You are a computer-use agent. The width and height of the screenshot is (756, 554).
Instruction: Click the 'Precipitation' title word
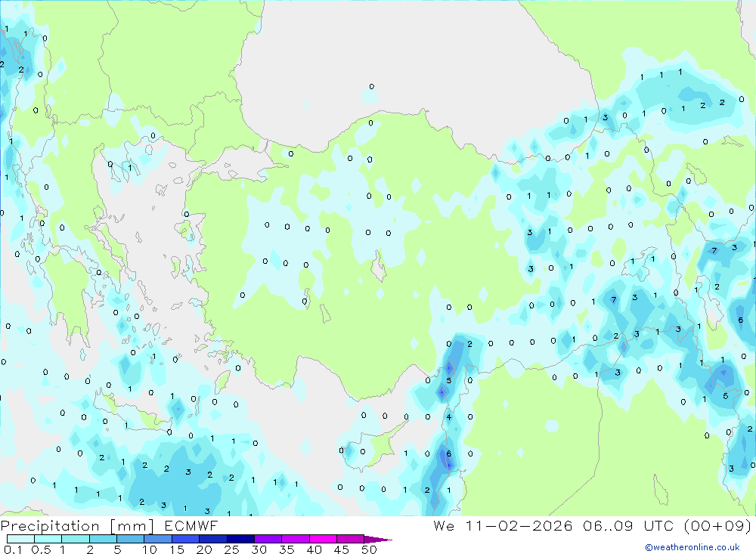coord(50,526)
